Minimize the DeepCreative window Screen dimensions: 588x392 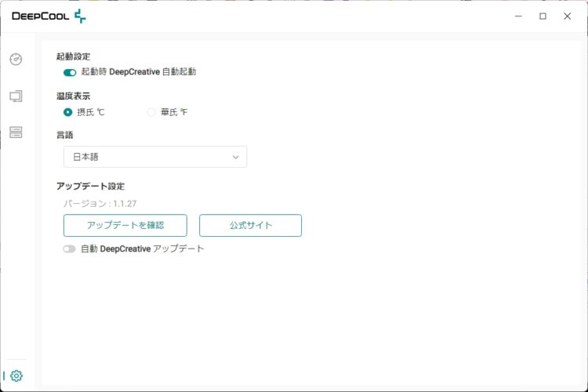click(518, 16)
